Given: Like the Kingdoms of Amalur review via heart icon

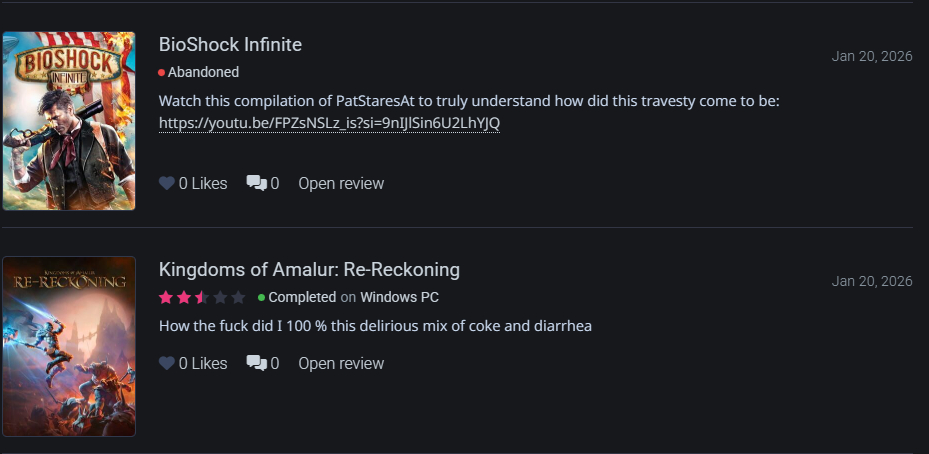Looking at the screenshot, I should pyautogui.click(x=167, y=364).
